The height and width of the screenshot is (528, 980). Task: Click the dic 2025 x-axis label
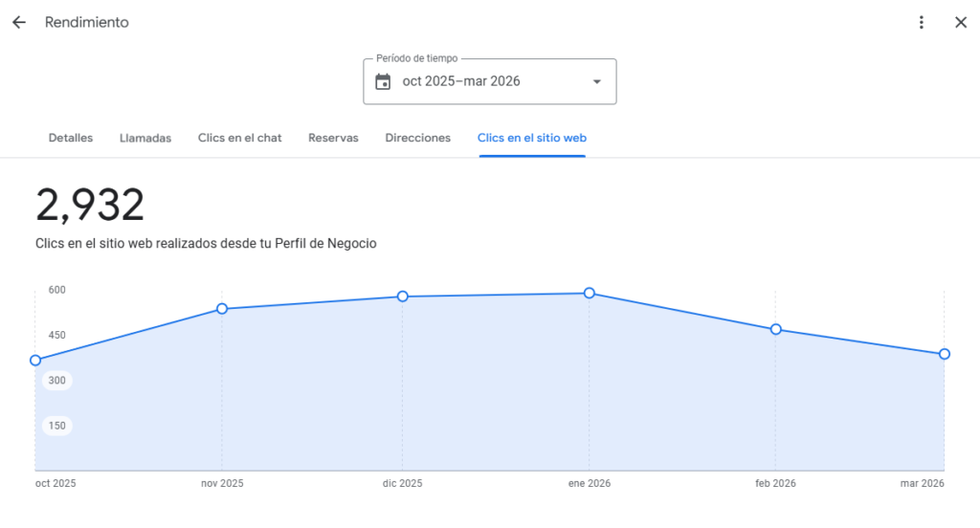[403, 483]
